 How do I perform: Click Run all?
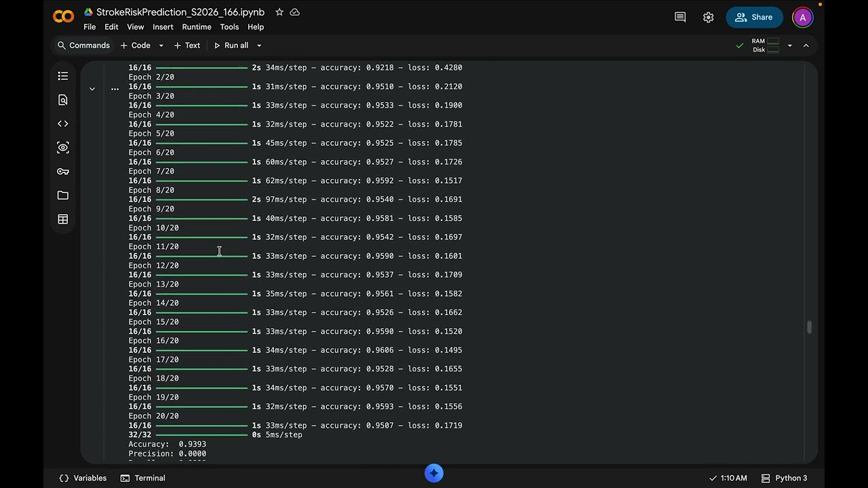231,45
